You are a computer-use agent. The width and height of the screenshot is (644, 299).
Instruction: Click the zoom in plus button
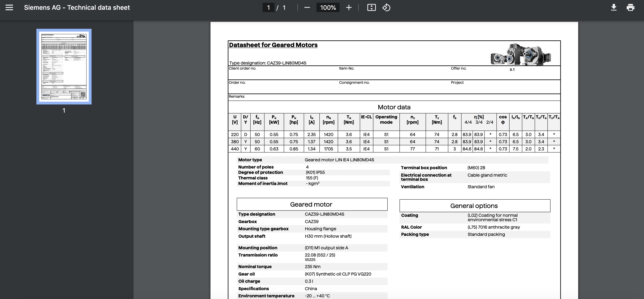349,7
